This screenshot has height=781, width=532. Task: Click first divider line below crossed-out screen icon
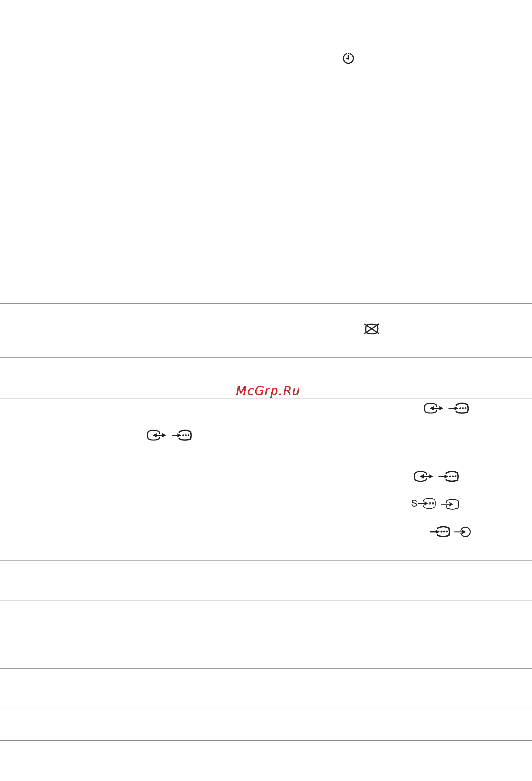click(266, 358)
